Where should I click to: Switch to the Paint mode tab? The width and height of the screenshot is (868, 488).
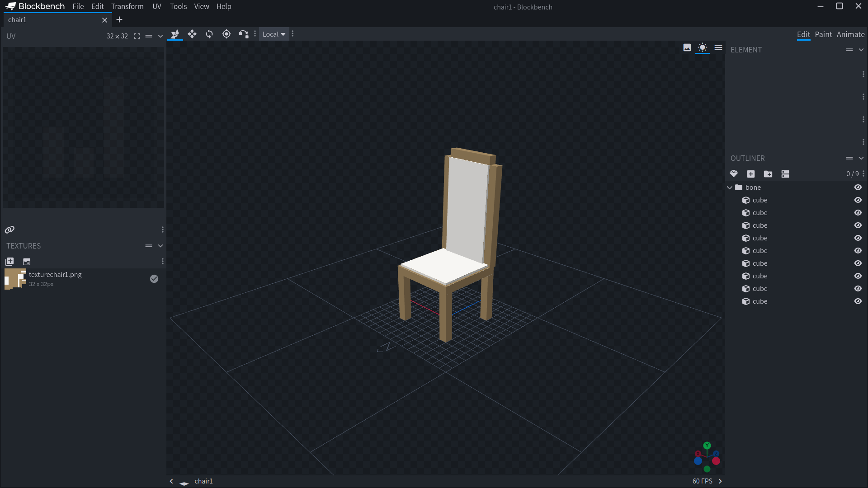coord(823,34)
